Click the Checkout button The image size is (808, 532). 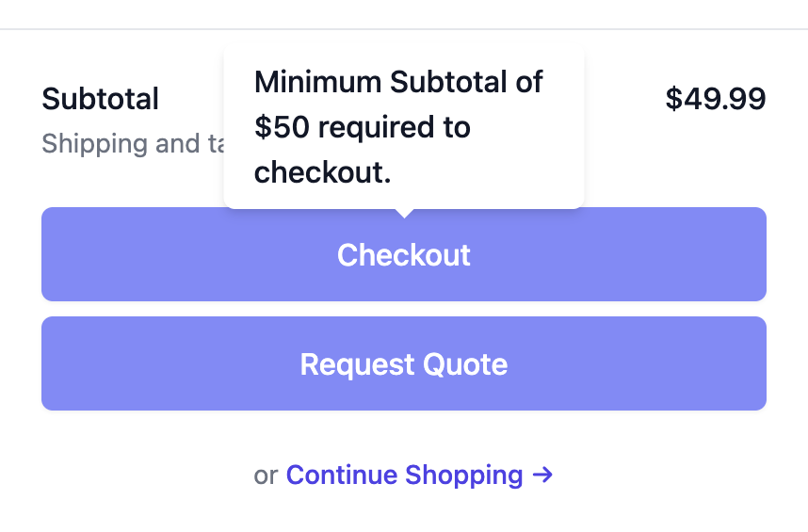pyautogui.click(x=403, y=255)
